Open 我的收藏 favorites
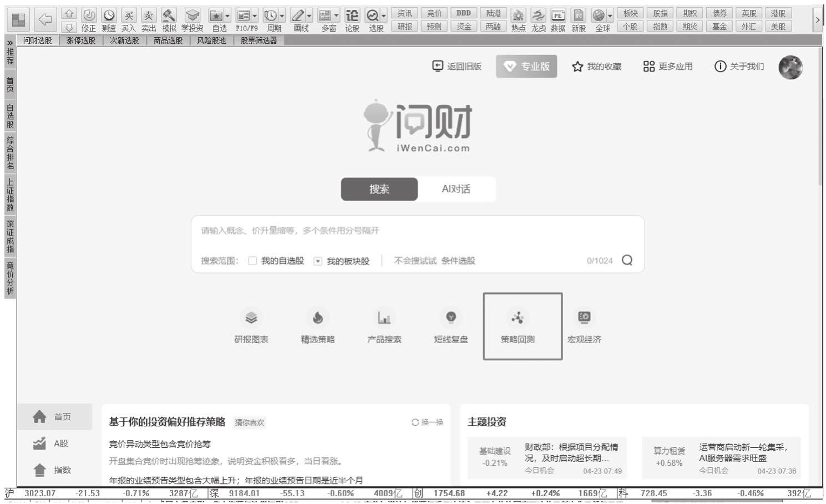The height and width of the screenshot is (504, 826). click(597, 67)
